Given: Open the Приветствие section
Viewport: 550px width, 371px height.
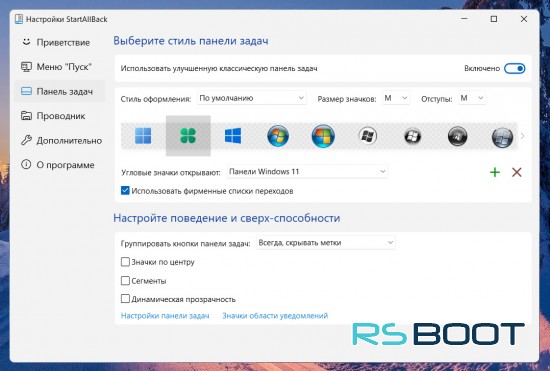Looking at the screenshot, I should tap(60, 42).
